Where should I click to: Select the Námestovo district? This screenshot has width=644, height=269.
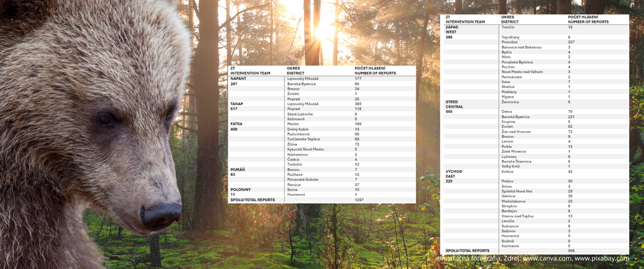click(297, 154)
